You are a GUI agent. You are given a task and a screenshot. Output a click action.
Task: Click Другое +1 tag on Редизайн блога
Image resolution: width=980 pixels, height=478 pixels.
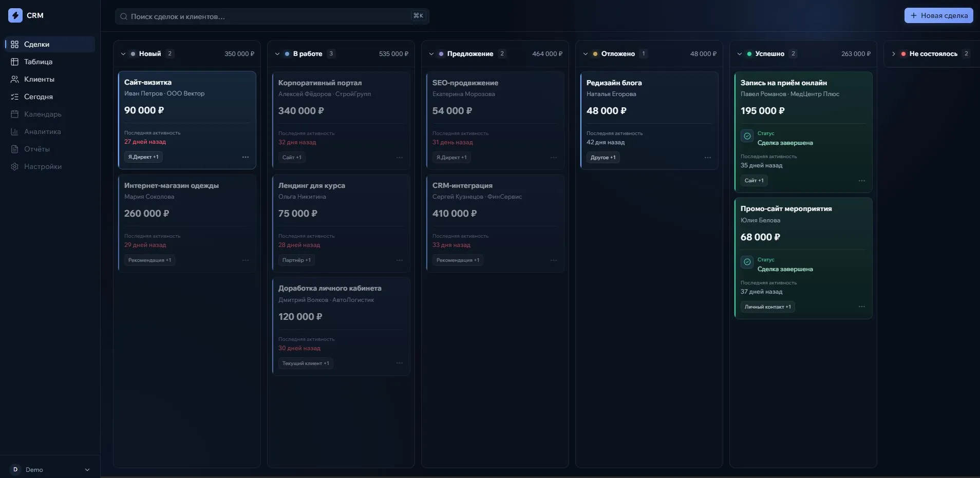pos(603,158)
